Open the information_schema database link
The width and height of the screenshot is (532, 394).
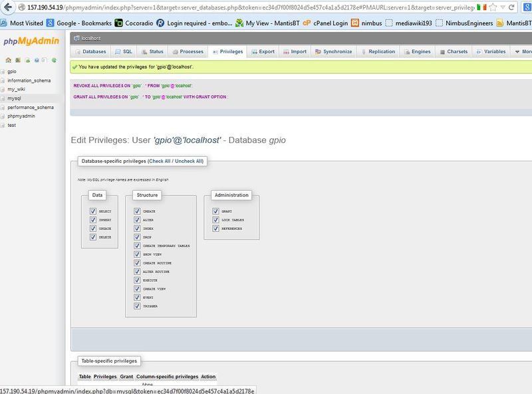(x=29, y=80)
